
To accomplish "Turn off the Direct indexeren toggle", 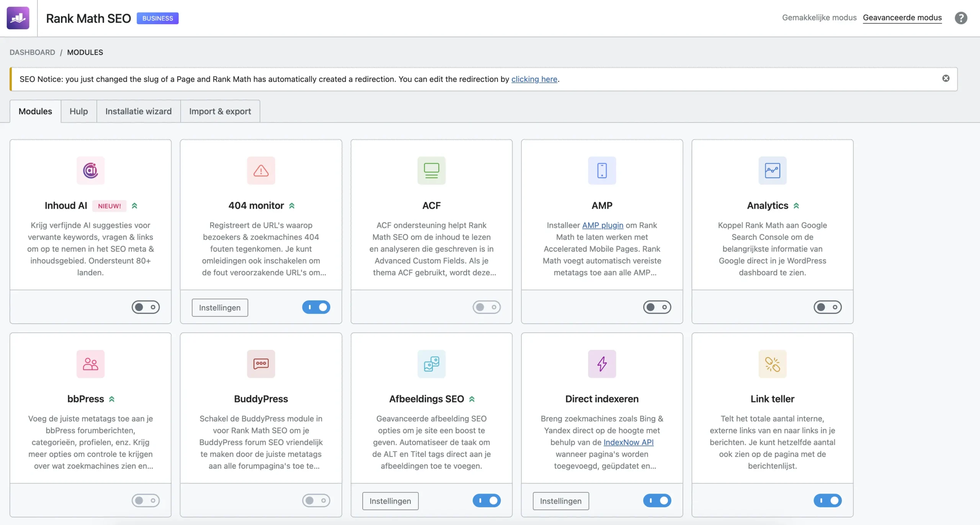I will [657, 500].
